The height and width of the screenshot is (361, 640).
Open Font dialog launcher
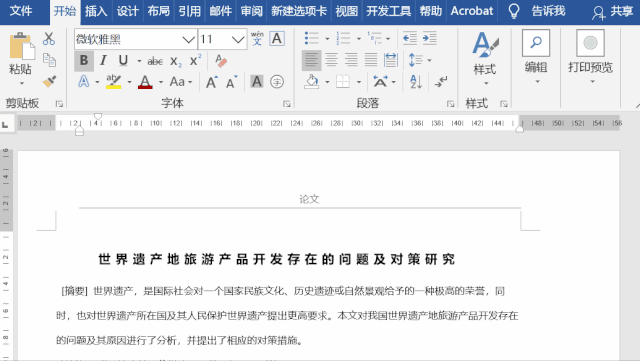click(x=287, y=104)
